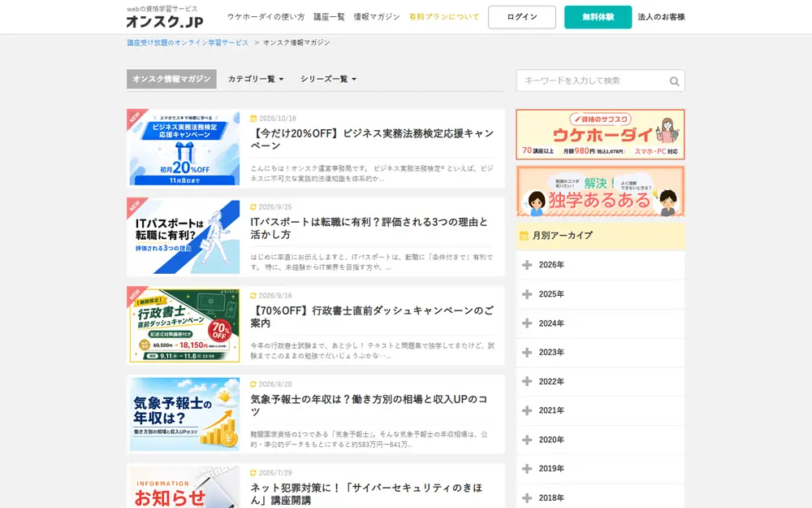The image size is (812, 508).
Task: Click the calendar icon beside 月別アーカイブ
Action: click(524, 236)
